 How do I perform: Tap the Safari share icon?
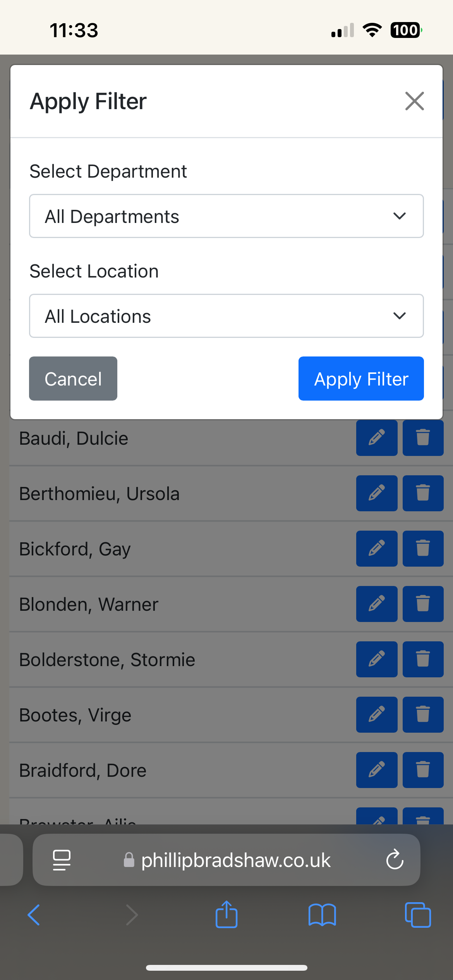click(x=226, y=915)
